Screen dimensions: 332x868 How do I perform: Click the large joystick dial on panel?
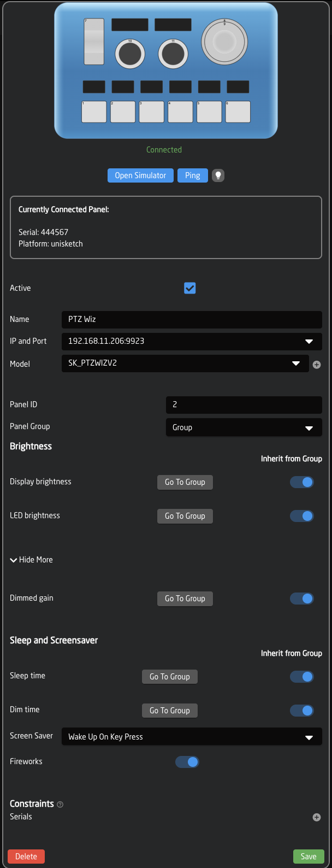tap(224, 42)
